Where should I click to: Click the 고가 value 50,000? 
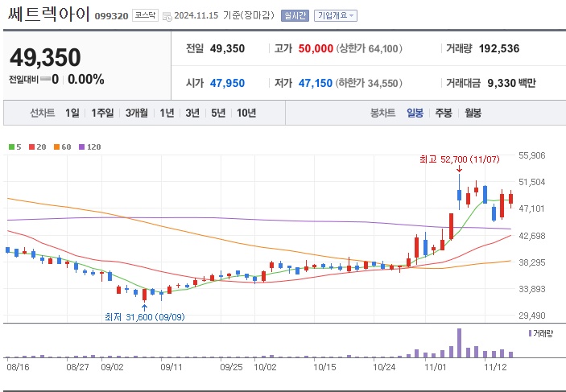click(x=316, y=48)
